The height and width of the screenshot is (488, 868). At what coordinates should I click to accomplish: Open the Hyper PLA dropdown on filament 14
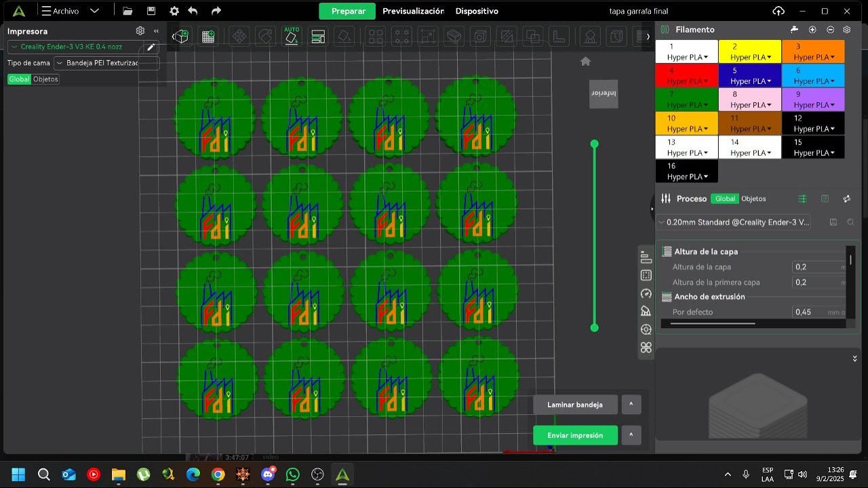pyautogui.click(x=750, y=152)
